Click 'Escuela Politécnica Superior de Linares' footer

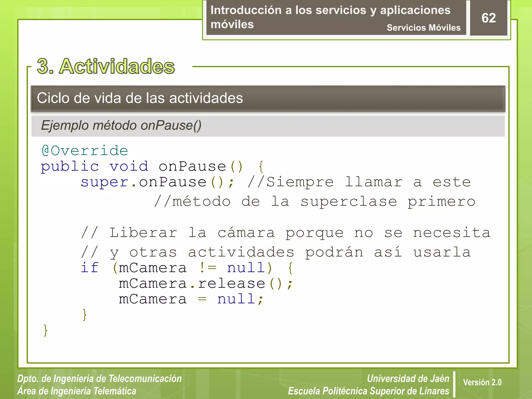coord(369,391)
